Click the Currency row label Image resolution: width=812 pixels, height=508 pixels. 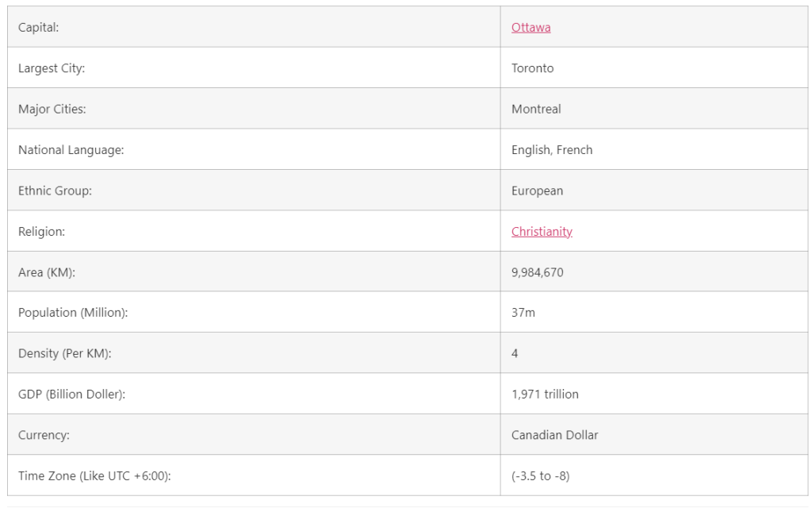click(44, 435)
